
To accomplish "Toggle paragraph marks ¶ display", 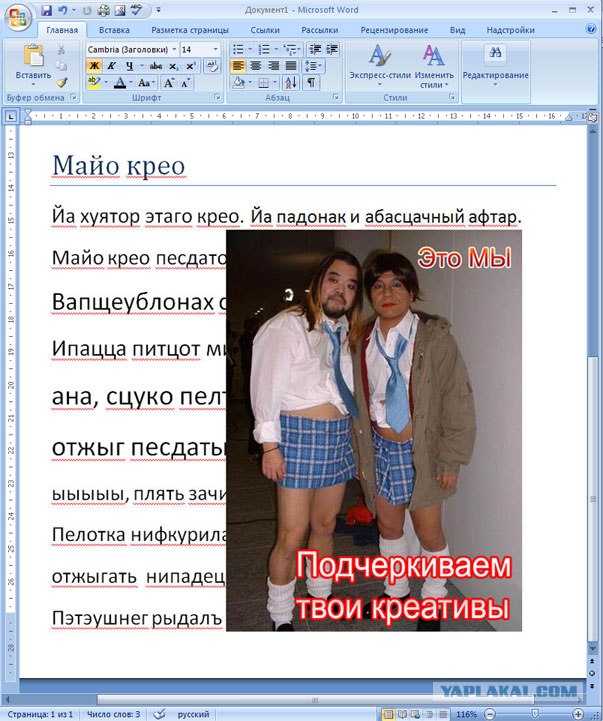I will click(x=311, y=83).
